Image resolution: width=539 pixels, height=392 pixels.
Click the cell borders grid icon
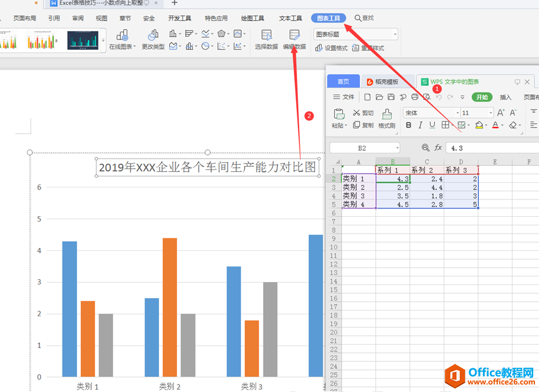pos(445,125)
